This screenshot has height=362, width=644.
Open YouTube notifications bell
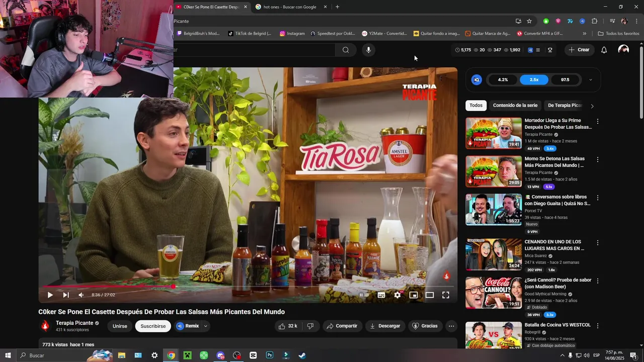coord(604,50)
